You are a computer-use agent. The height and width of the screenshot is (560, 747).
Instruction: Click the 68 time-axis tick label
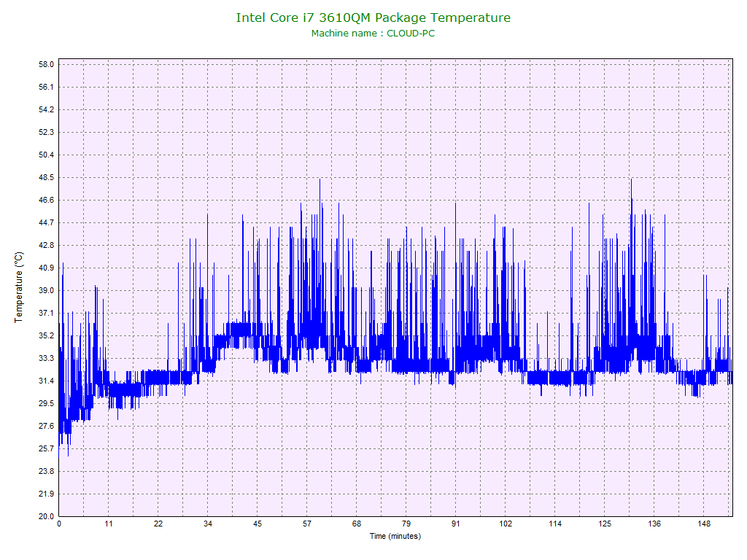(x=357, y=524)
